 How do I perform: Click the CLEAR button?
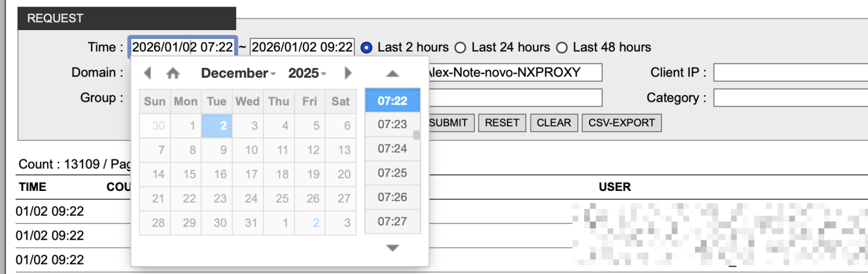coord(554,123)
